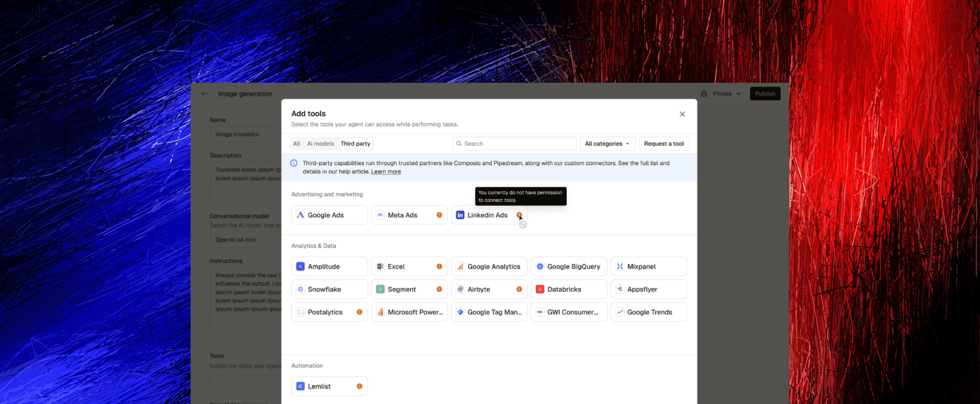Choose the Amplitude tool icon
This screenshot has height=404, width=980.
point(301,267)
